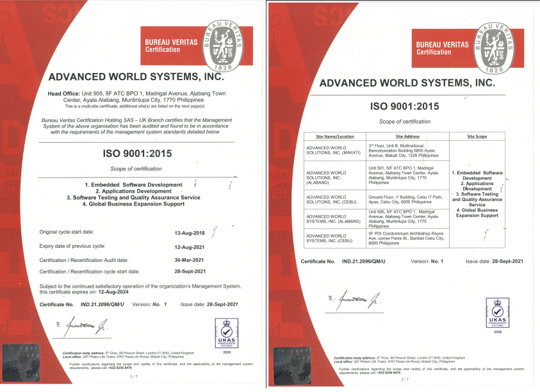The image size is (540, 392).
Task: Click the date '13-Aug-2018'
Action: (190, 233)
